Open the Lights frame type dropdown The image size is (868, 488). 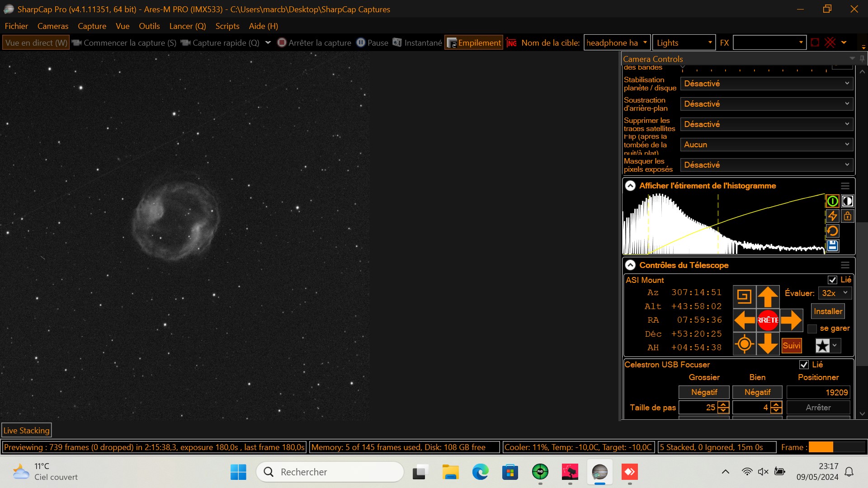point(684,43)
